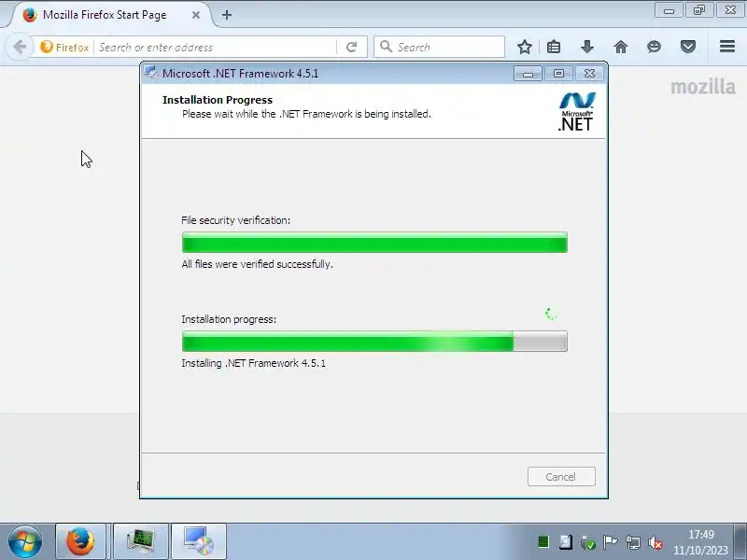The height and width of the screenshot is (560, 747).
Task: Click the green checkmark device tray icon
Action: [x=588, y=542]
